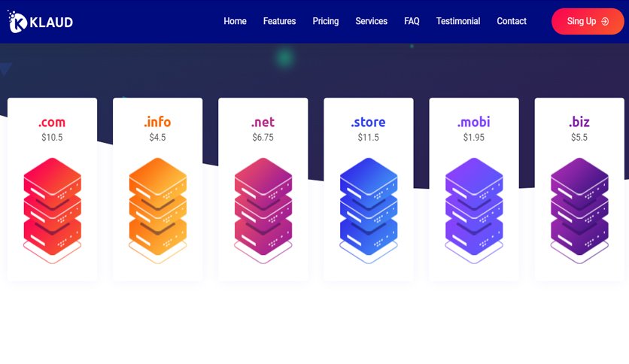
Task: Select the purple .biz server stack icon
Action: point(579,211)
